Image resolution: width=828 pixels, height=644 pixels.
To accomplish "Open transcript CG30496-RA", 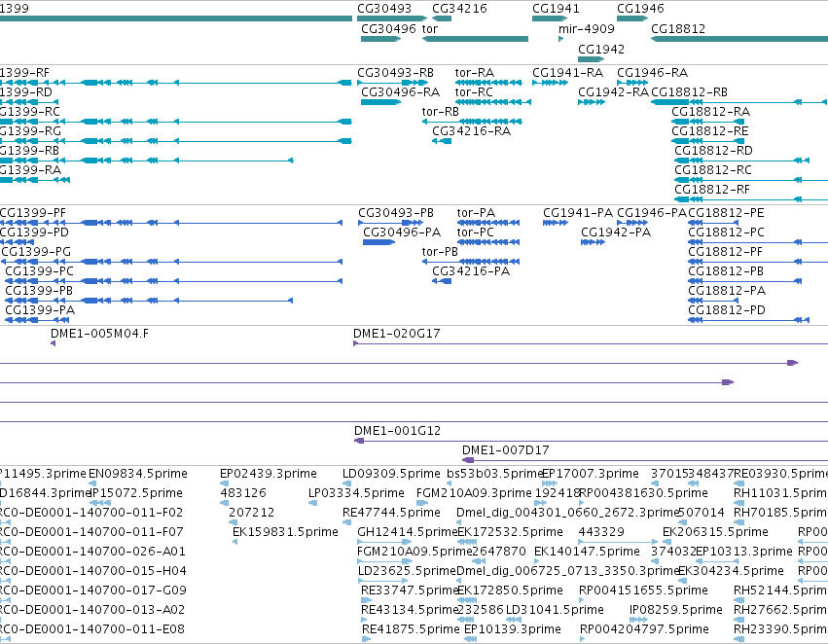I will (400, 92).
